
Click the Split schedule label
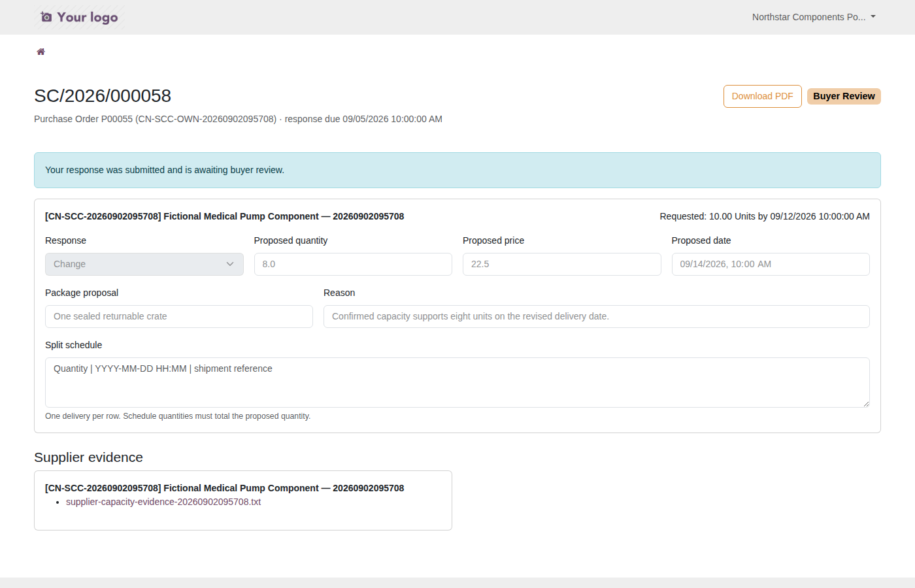pos(74,345)
